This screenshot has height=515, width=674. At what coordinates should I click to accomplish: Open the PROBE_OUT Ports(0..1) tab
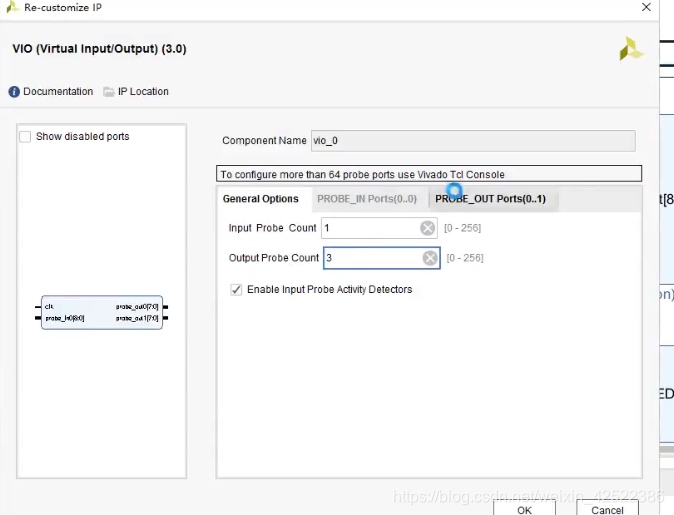pyautogui.click(x=490, y=199)
